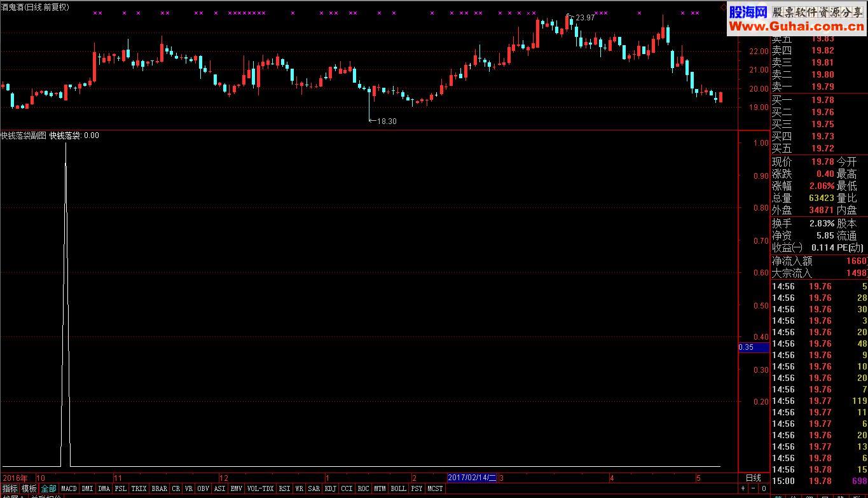The image size is (868, 498).
Task: Select the BOLL indicator tab
Action: pos(398,488)
